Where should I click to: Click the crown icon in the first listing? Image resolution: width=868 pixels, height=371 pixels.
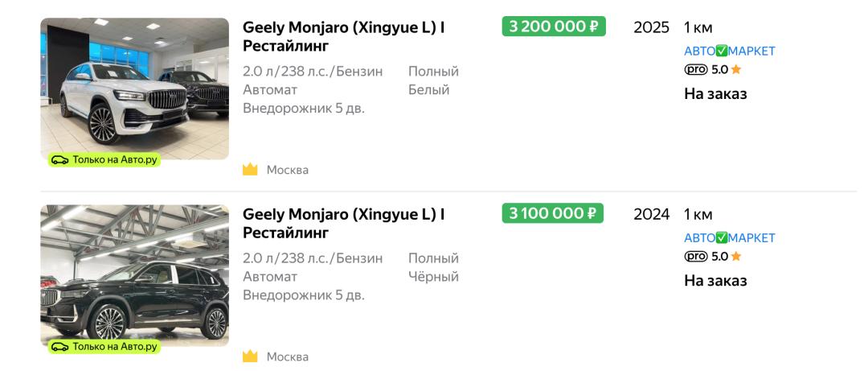pyautogui.click(x=250, y=170)
